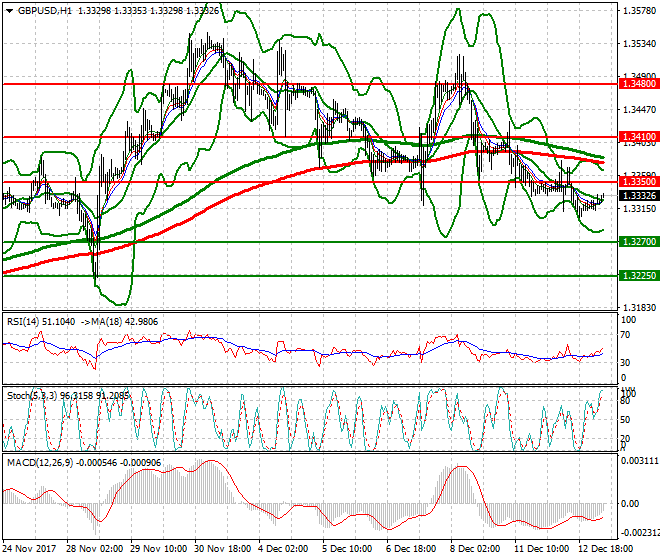Click the 28 Nov 02:00 time label
This screenshot has height=560, width=660.
[94, 549]
